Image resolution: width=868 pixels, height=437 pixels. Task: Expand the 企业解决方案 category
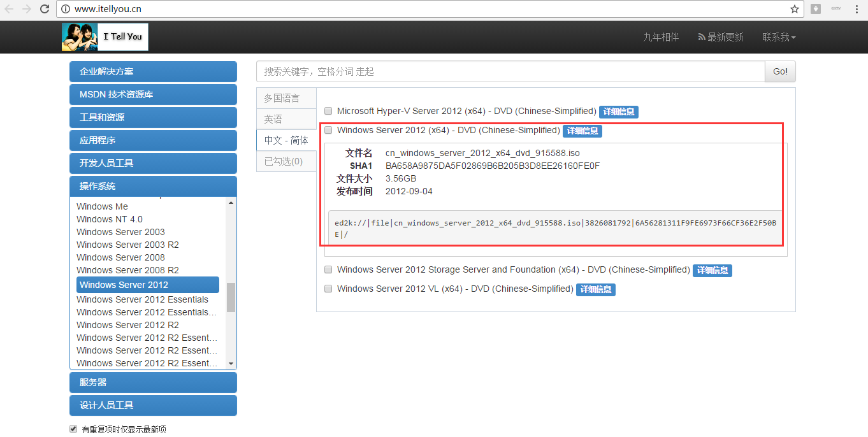(153, 71)
